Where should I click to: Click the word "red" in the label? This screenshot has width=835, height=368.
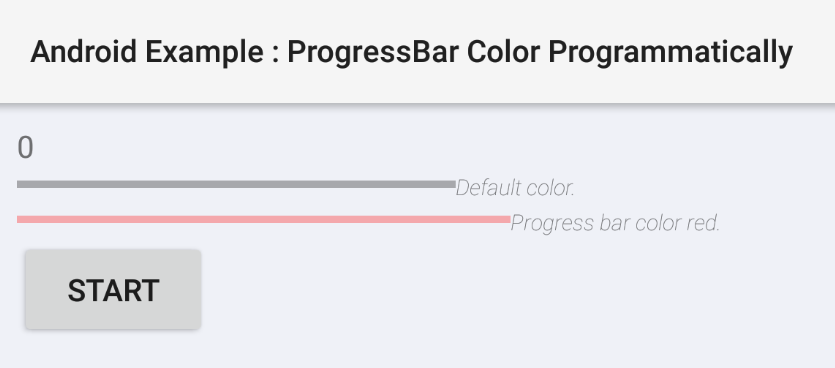702,223
